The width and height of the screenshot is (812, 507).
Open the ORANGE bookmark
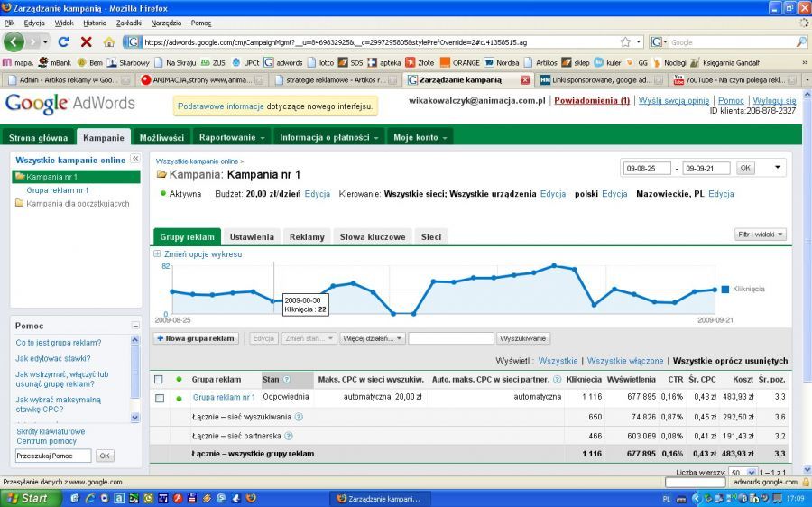click(x=460, y=62)
